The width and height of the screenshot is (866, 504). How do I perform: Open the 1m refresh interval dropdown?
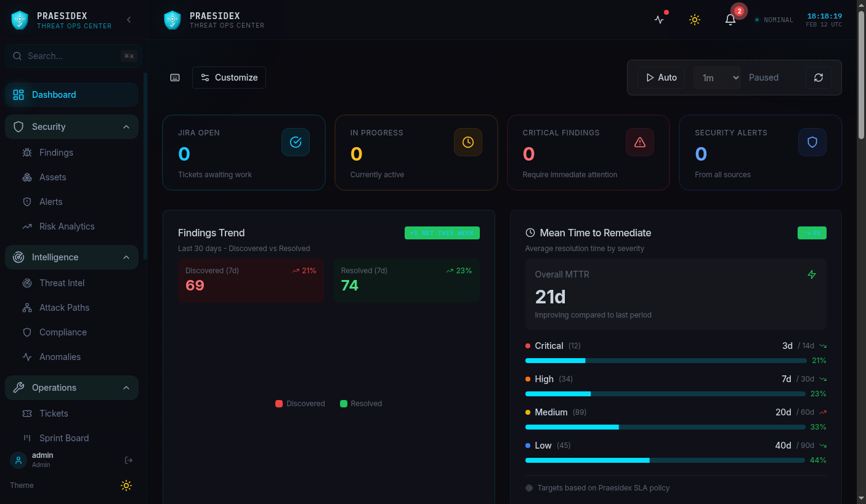(x=716, y=77)
